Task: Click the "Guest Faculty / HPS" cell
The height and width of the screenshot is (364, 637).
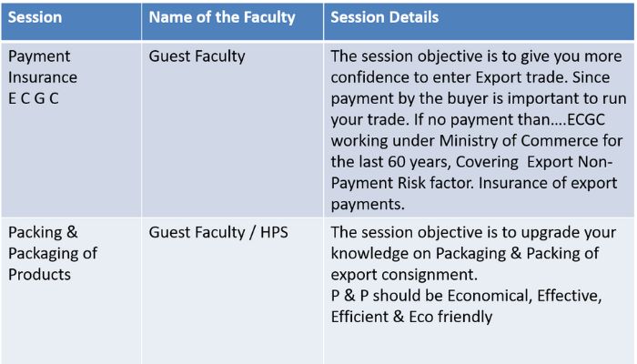Action: tap(217, 231)
